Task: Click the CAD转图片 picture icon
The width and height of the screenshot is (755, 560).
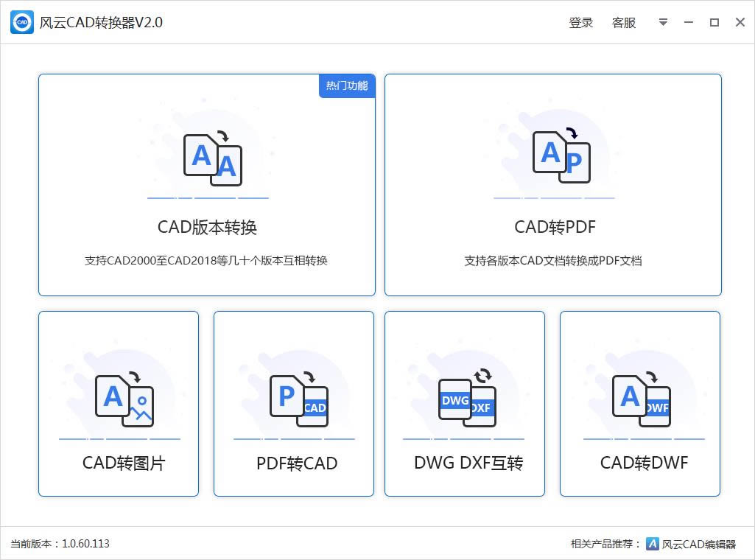Action: (124, 399)
